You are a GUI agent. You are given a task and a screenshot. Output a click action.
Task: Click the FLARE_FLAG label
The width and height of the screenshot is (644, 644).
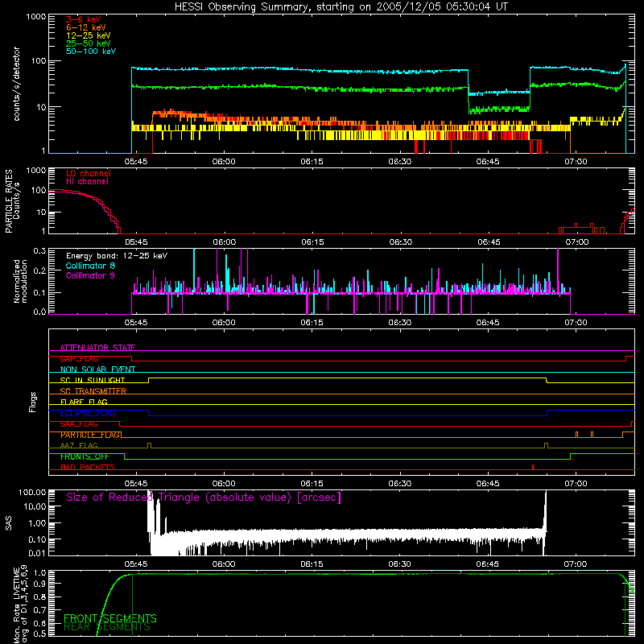click(x=84, y=402)
